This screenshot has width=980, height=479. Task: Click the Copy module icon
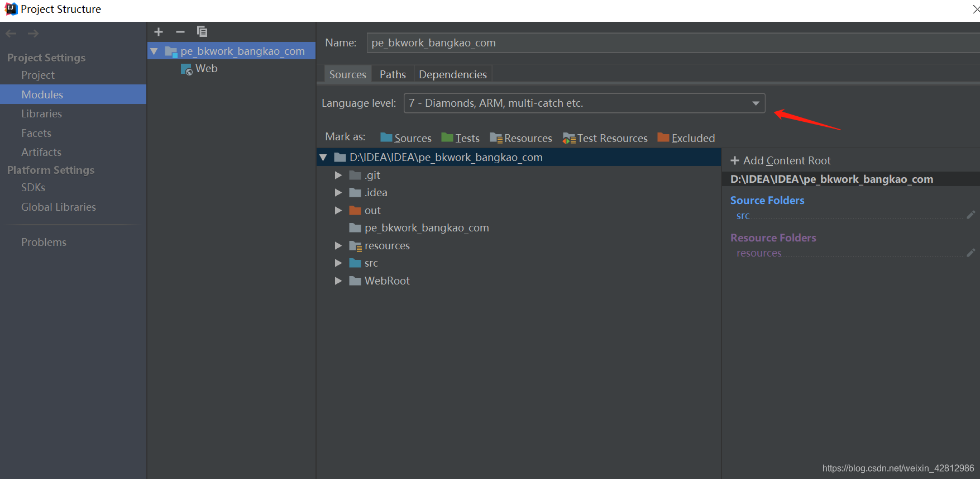202,32
